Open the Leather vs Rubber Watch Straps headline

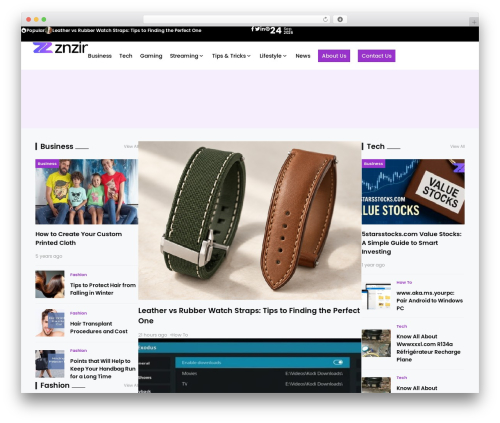[249, 315]
